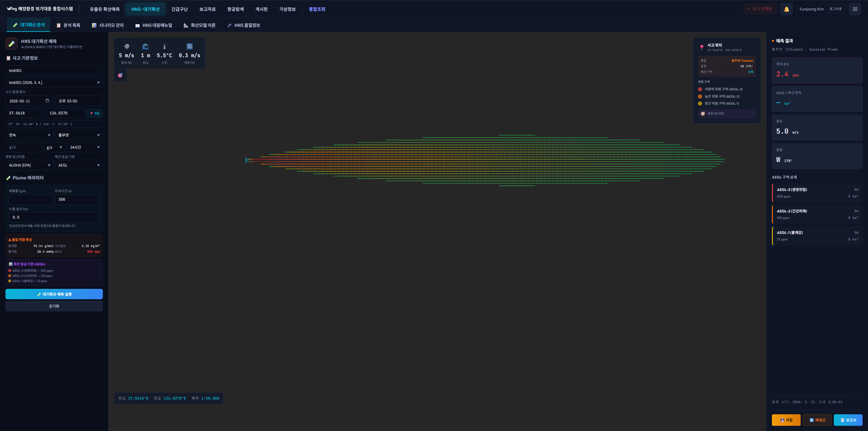Image resolution: width=868 pixels, height=431 pixels.
Task: Click the target icon below weather panel
Action: point(120,75)
